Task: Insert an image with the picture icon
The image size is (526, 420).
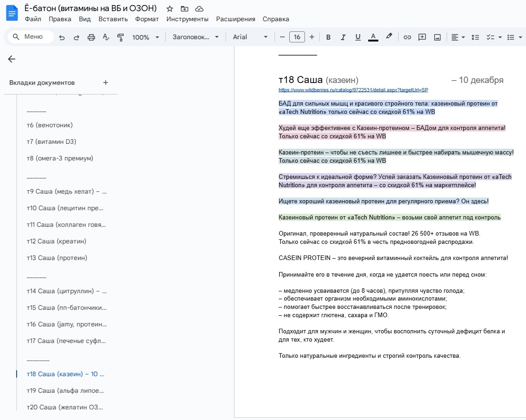Action: pos(437,37)
